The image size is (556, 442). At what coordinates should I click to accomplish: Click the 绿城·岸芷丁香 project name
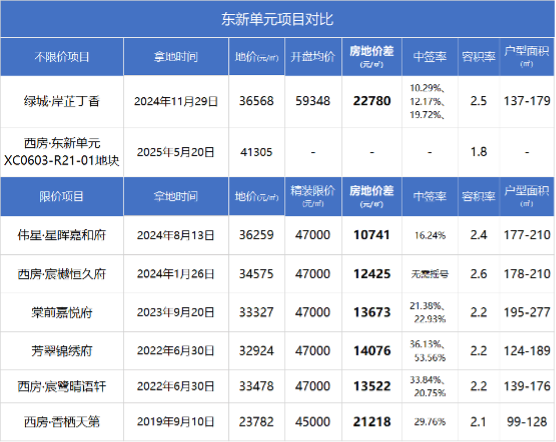pos(62,101)
